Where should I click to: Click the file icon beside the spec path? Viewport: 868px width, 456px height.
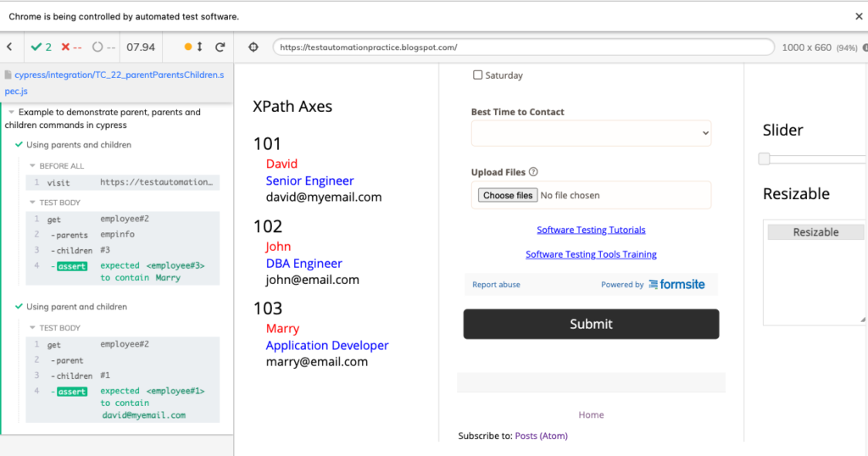click(8, 75)
